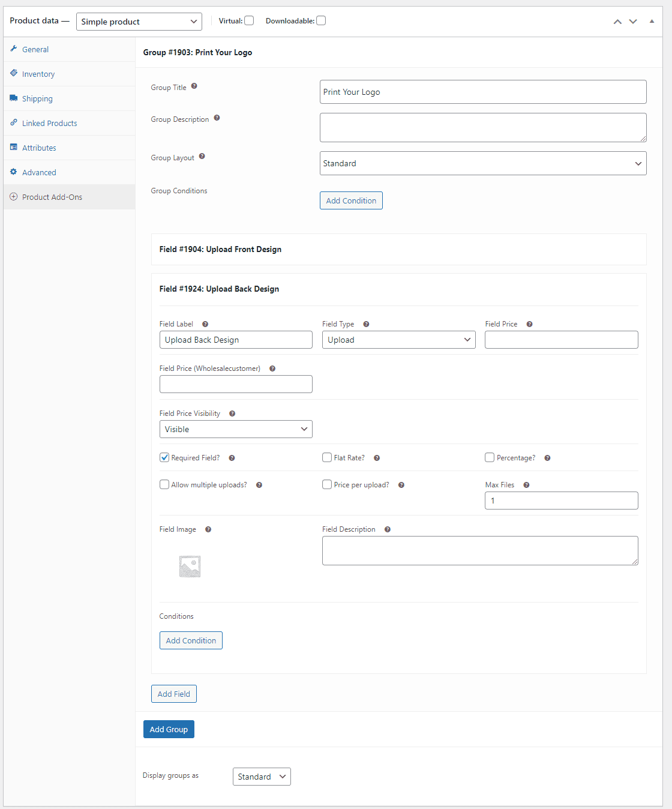Click the Max Files help icon
The width and height of the screenshot is (672, 809).
(526, 484)
